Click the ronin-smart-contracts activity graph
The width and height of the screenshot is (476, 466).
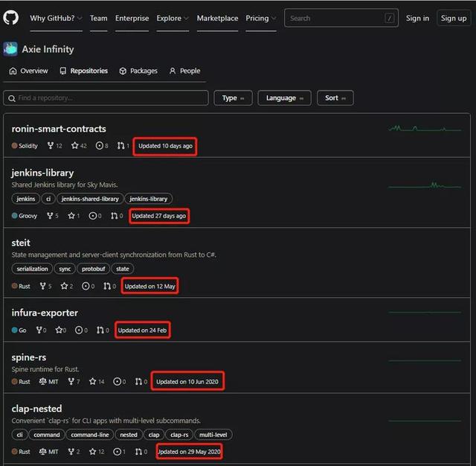pos(425,129)
